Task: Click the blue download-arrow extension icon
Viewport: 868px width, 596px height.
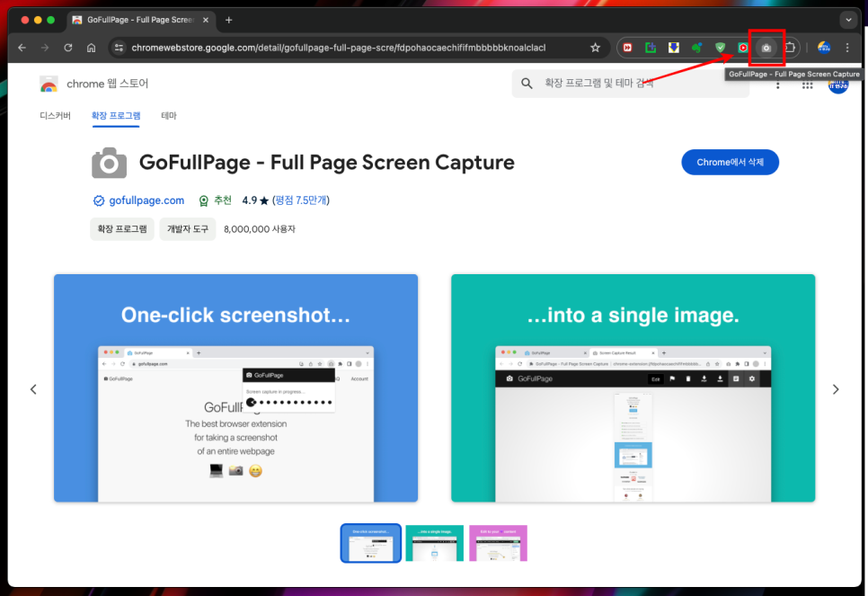Action: [x=674, y=48]
